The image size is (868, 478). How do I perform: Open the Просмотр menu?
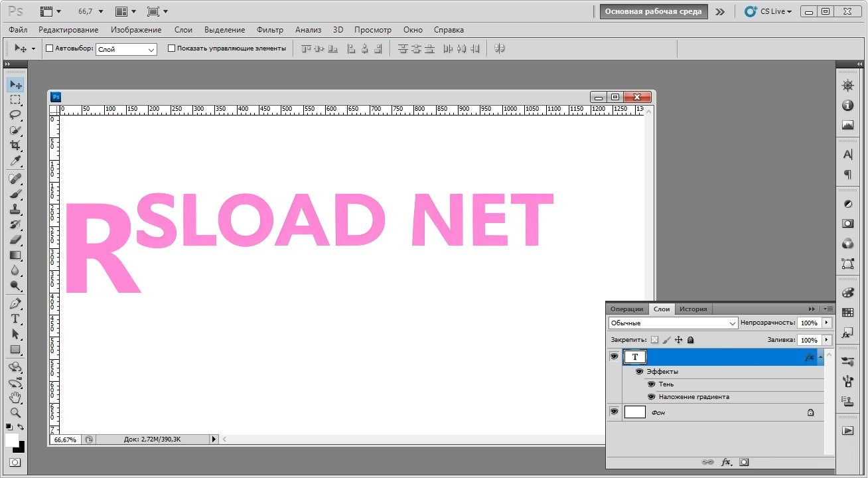point(373,30)
